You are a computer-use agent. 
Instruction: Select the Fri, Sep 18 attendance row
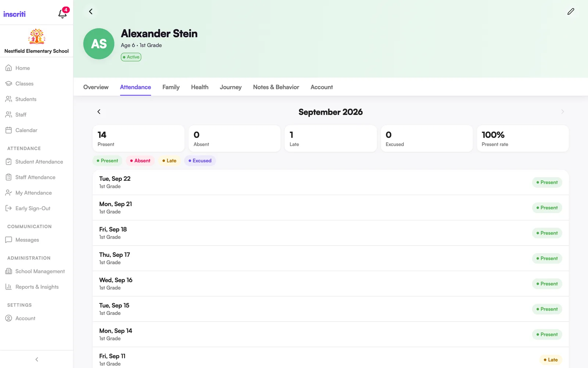click(331, 233)
